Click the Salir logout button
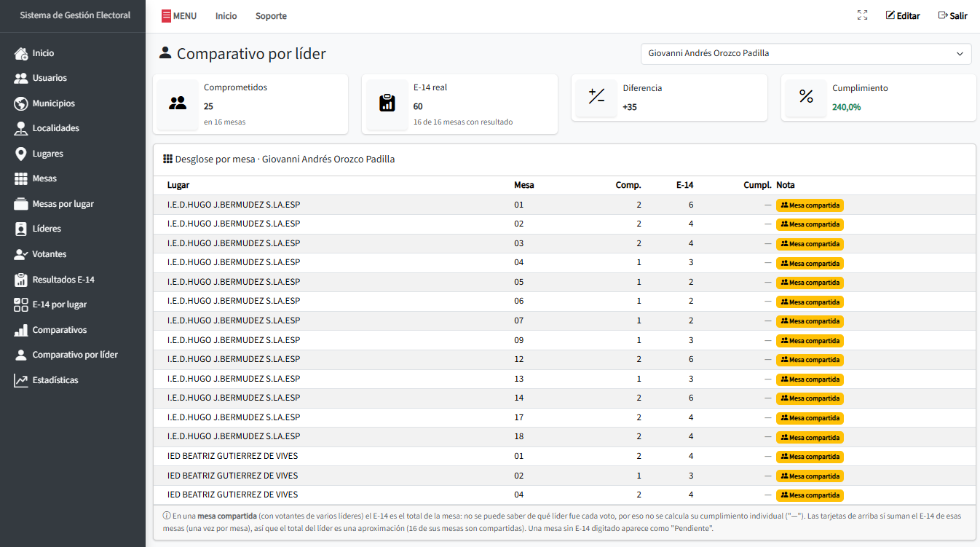The width and height of the screenshot is (980, 547). click(953, 15)
